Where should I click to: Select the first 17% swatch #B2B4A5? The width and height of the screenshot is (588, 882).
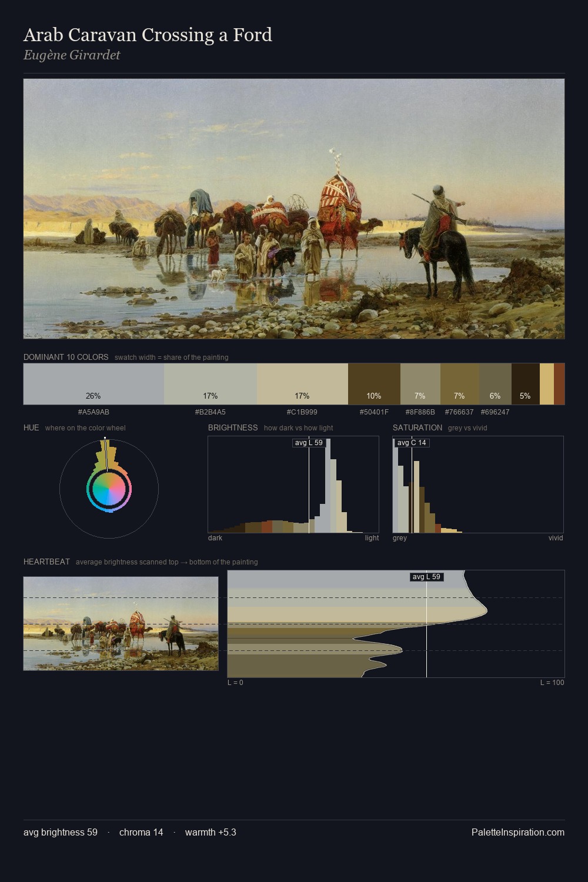pyautogui.click(x=211, y=384)
